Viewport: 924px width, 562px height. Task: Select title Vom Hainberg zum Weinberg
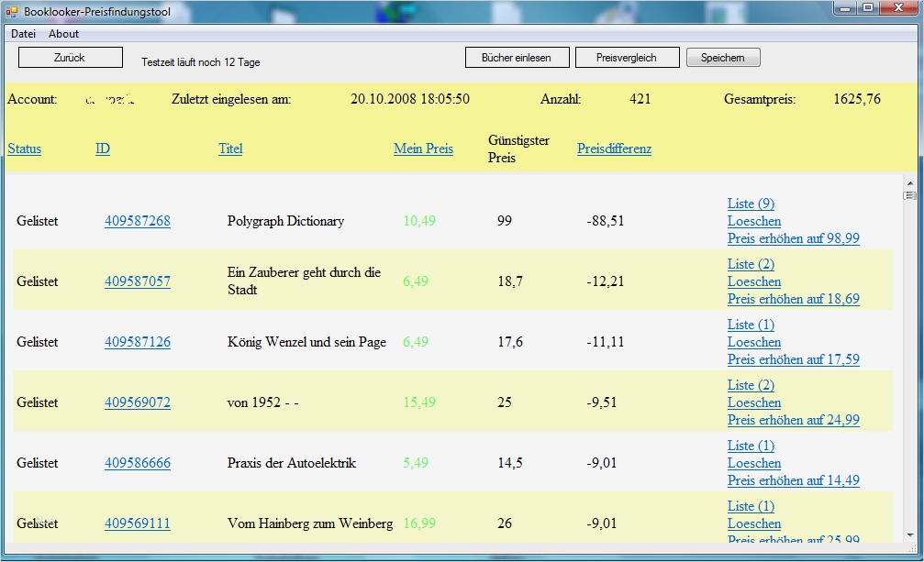point(310,523)
